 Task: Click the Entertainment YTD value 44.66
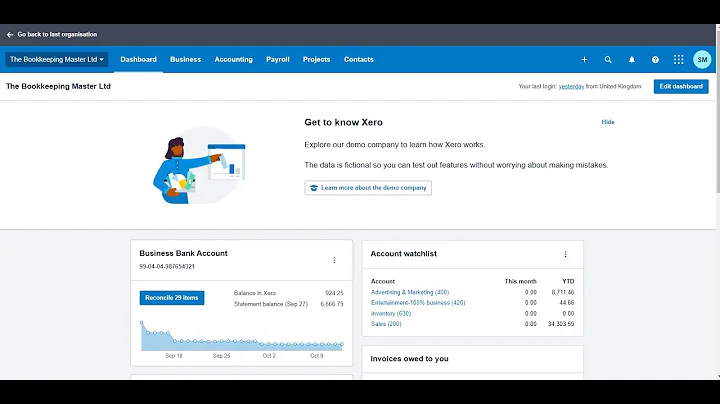(567, 303)
